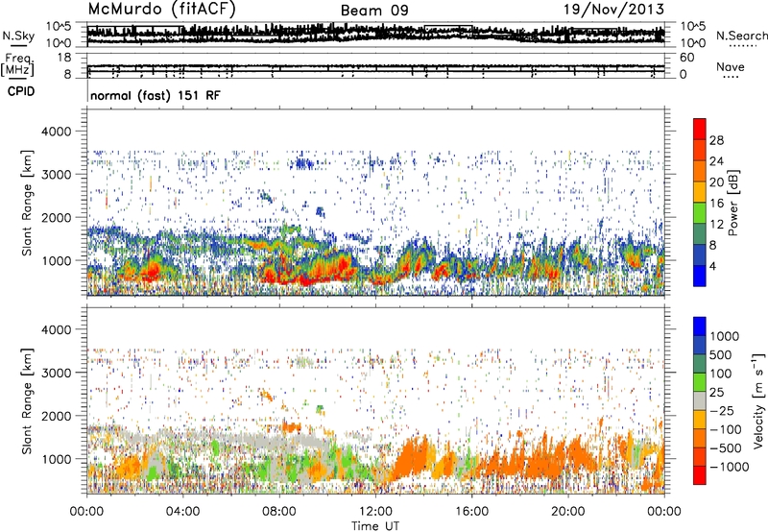Click the '08:00' time axis label
768x532 pixels.
point(279,512)
